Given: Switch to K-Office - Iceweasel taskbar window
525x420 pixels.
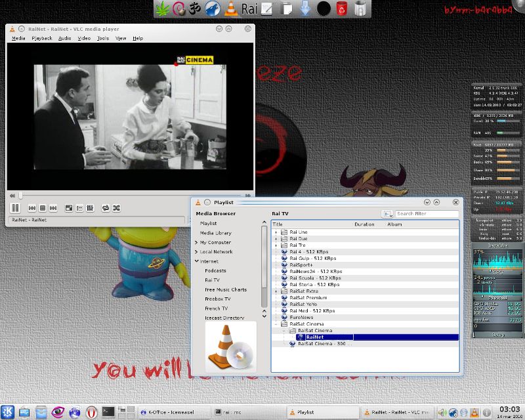Looking at the screenshot, I should click(x=173, y=412).
